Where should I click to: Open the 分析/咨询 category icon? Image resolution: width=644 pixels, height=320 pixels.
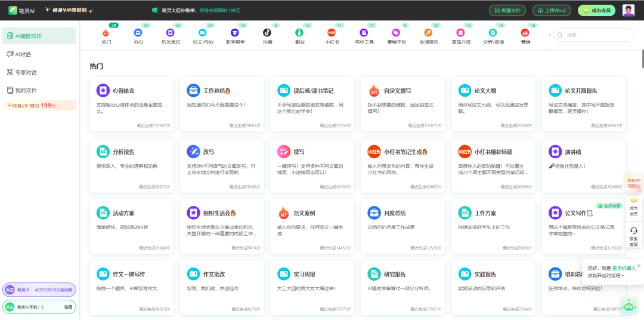click(x=493, y=32)
